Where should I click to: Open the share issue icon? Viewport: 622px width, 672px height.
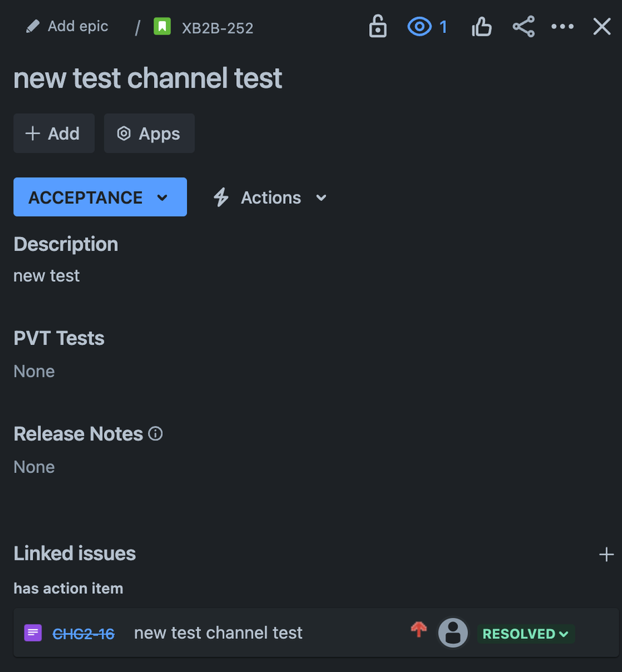pyautogui.click(x=523, y=27)
